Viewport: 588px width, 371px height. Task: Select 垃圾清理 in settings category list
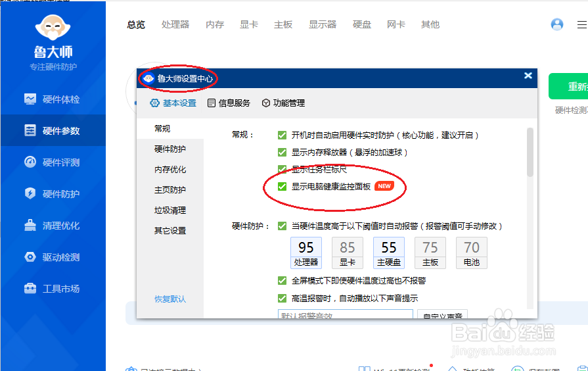[170, 210]
